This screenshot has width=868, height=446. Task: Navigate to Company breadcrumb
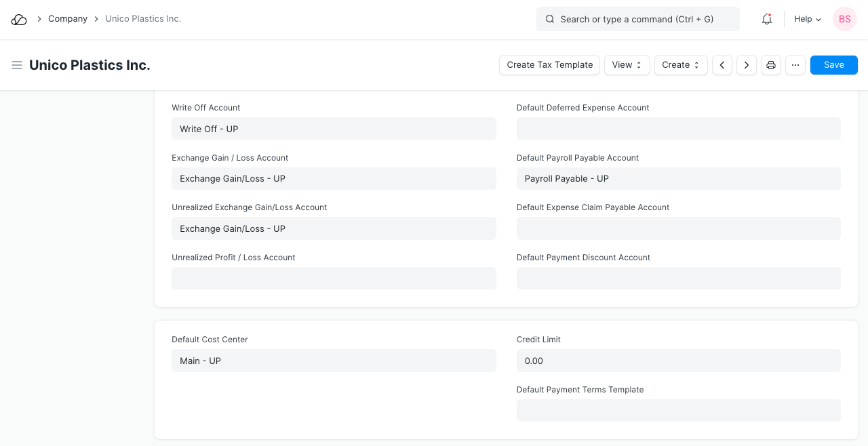click(x=68, y=19)
